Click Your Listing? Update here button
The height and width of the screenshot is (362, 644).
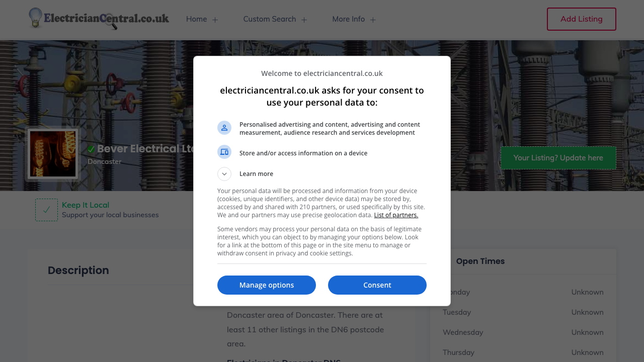pyautogui.click(x=558, y=158)
